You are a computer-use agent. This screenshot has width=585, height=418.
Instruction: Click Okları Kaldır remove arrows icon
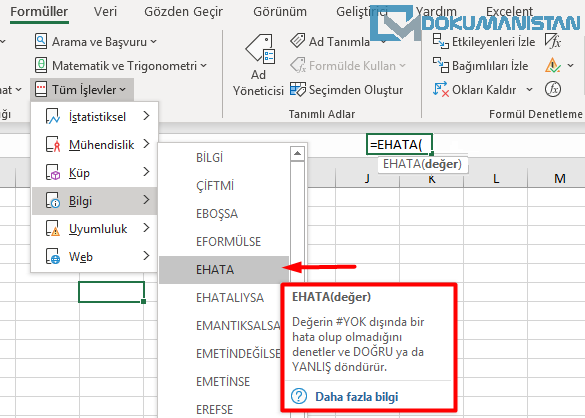(x=441, y=90)
